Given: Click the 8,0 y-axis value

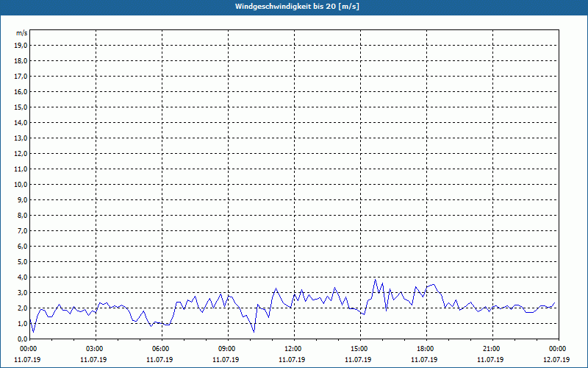Looking at the screenshot, I should pyautogui.click(x=23, y=215).
